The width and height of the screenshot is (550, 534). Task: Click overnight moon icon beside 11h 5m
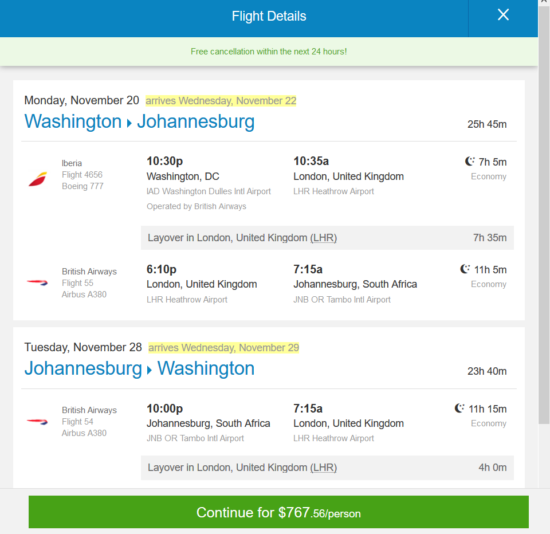[x=465, y=269]
